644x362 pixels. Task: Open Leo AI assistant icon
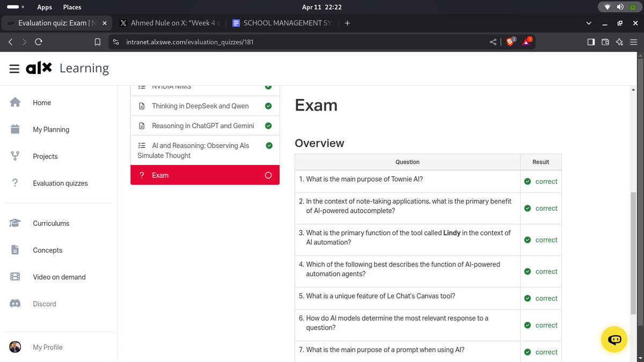619,42
